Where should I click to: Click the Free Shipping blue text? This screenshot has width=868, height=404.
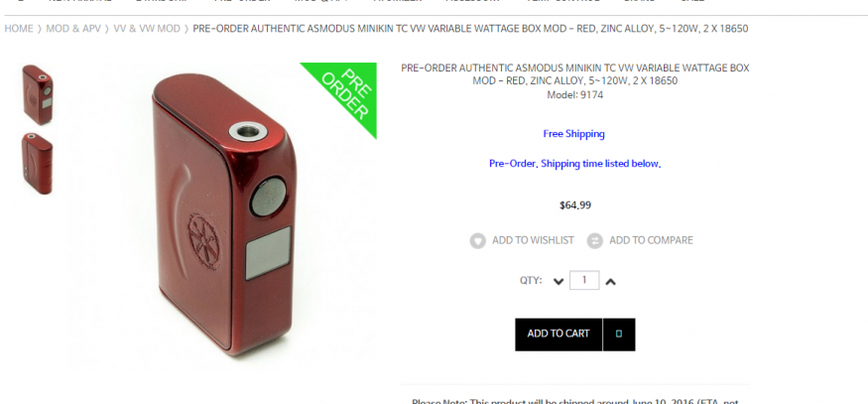574,134
